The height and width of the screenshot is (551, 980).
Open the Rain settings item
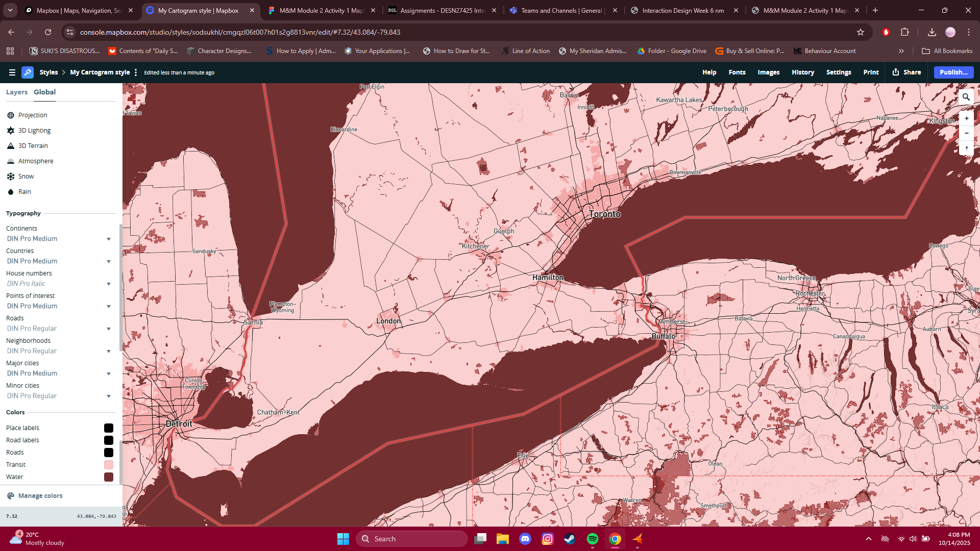pos(24,192)
